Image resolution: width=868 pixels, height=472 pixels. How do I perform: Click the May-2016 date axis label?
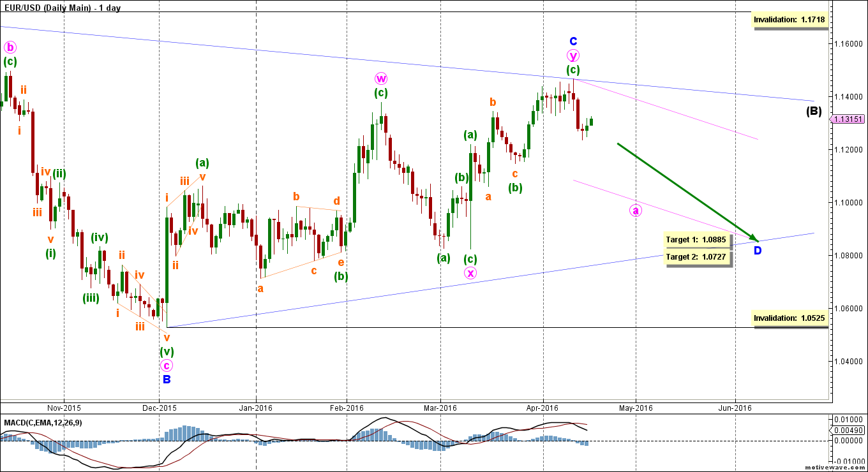click(636, 408)
